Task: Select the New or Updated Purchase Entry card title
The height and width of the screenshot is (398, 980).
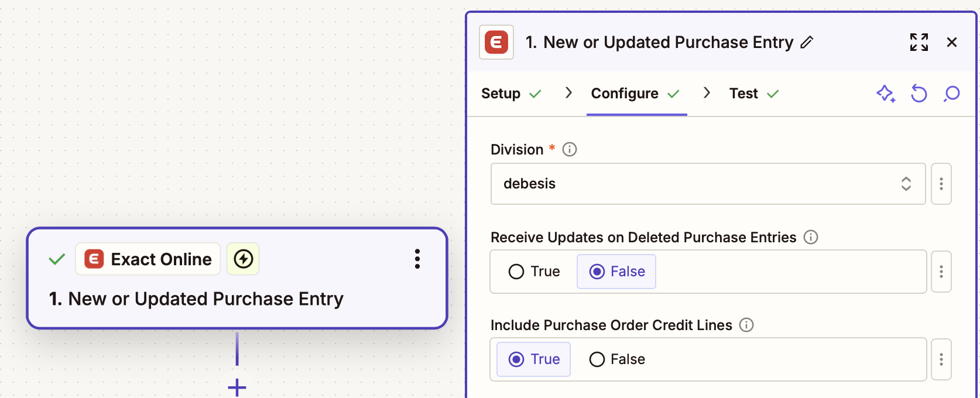Action: coord(196,299)
